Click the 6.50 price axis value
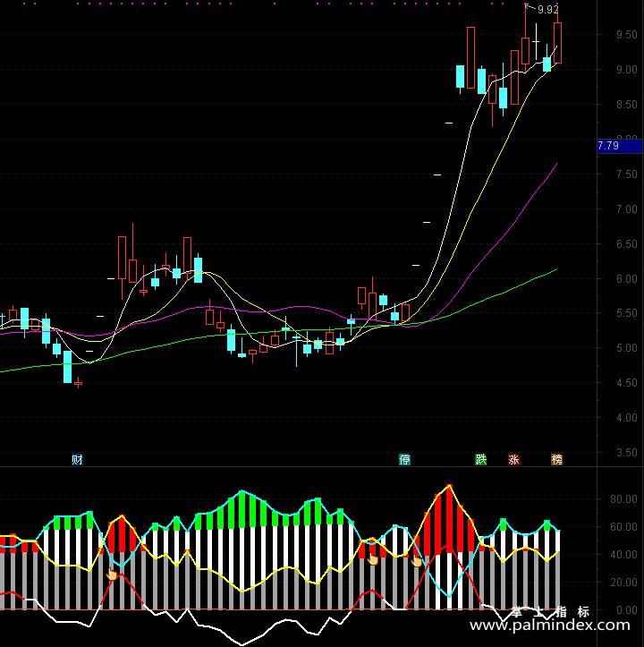Image resolution: width=644 pixels, height=647 pixels. coord(627,244)
